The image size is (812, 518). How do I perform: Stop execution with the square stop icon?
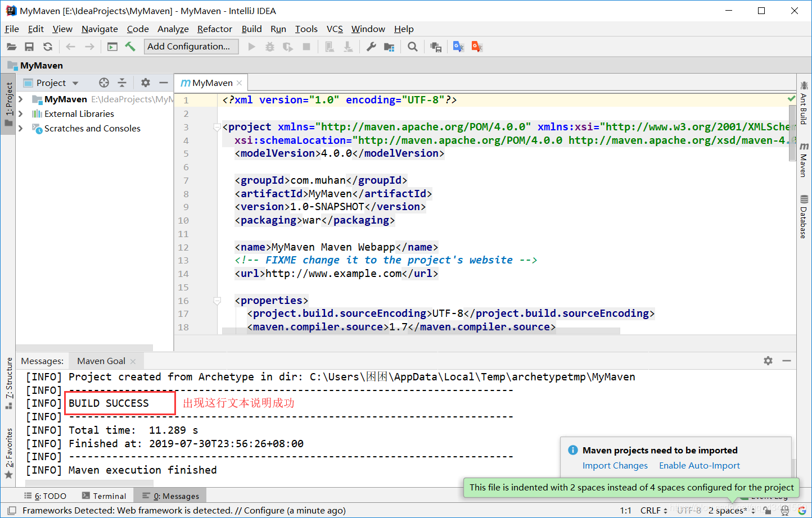306,47
